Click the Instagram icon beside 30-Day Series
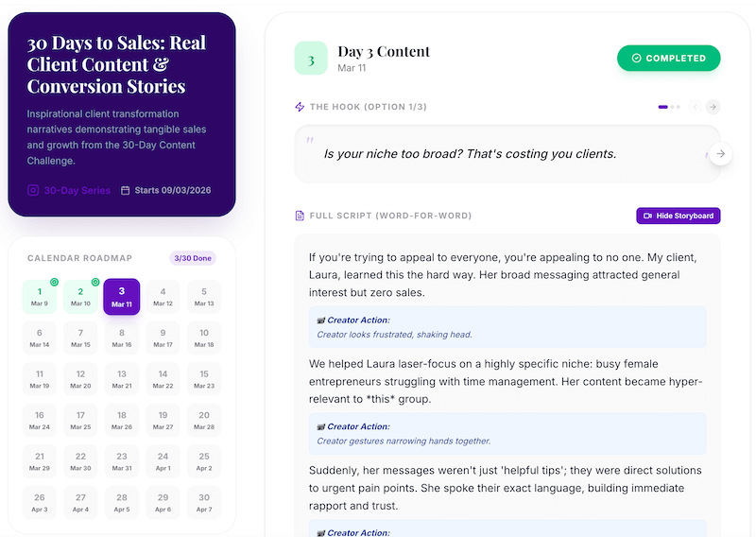 (33, 190)
